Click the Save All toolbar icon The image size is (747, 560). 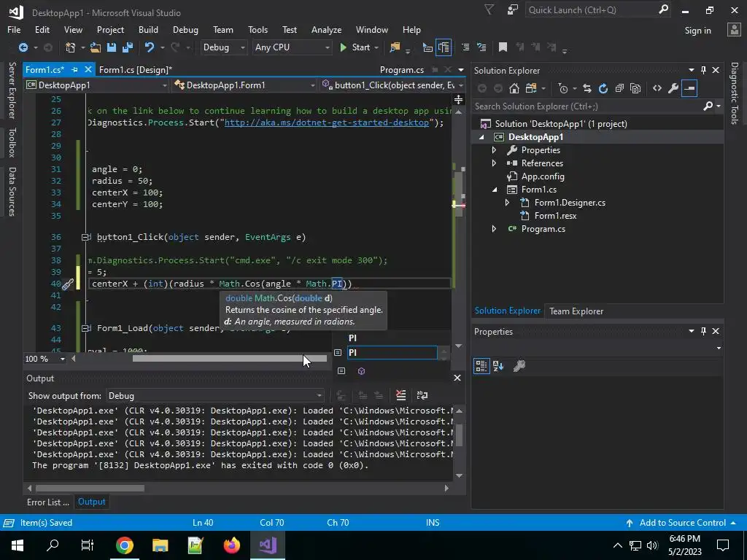point(127,47)
